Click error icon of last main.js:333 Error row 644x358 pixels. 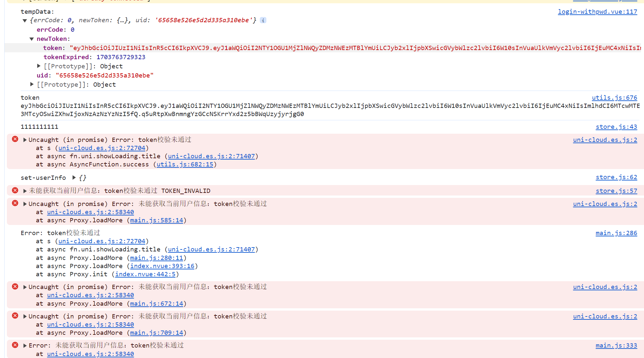coord(15,345)
